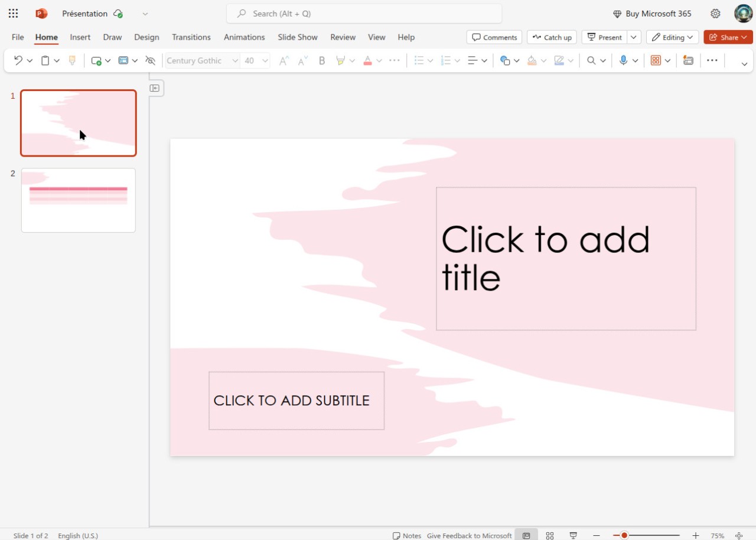
Task: Click the Dictate microphone icon
Action: click(623, 60)
